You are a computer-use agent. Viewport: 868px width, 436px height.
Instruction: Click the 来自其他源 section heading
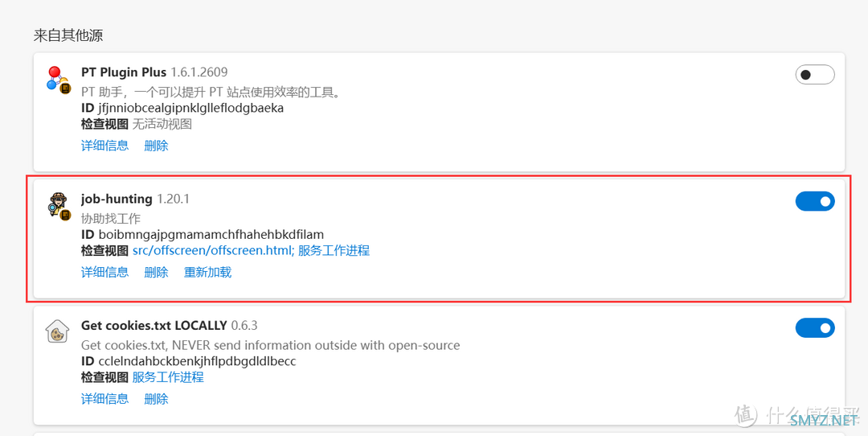(x=68, y=35)
